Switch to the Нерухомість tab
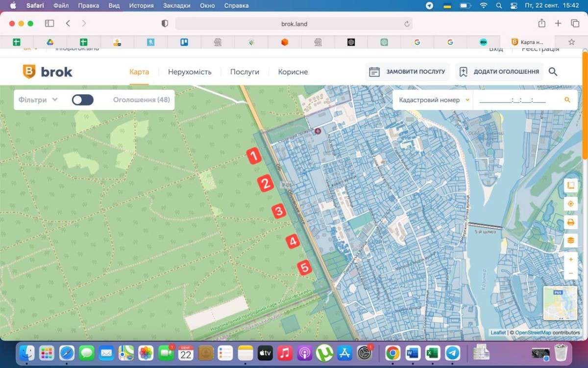This screenshot has height=368, width=588. pyautogui.click(x=190, y=72)
